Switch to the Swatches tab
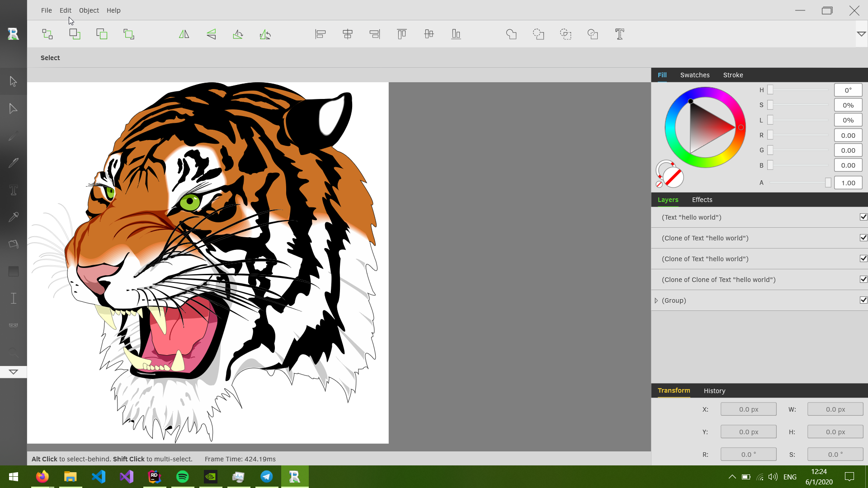This screenshot has height=488, width=868. point(694,75)
